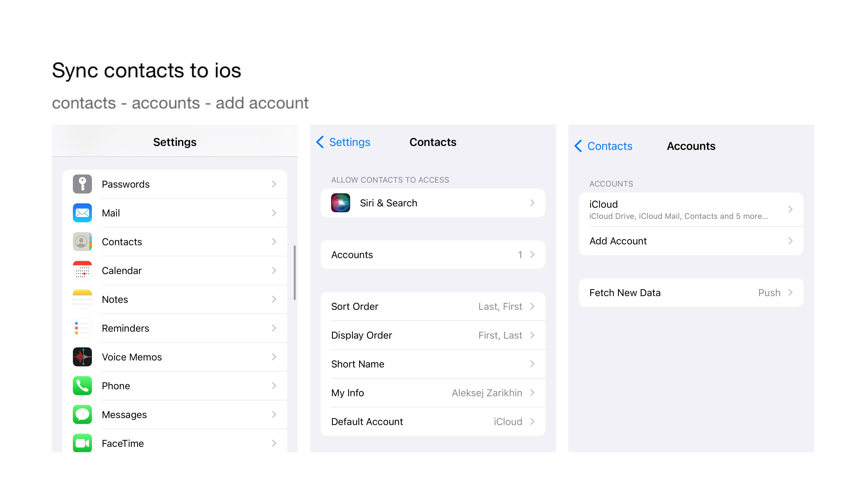Click the Settings list scrollbar
Image resolution: width=866 pixels, height=504 pixels.
[295, 272]
